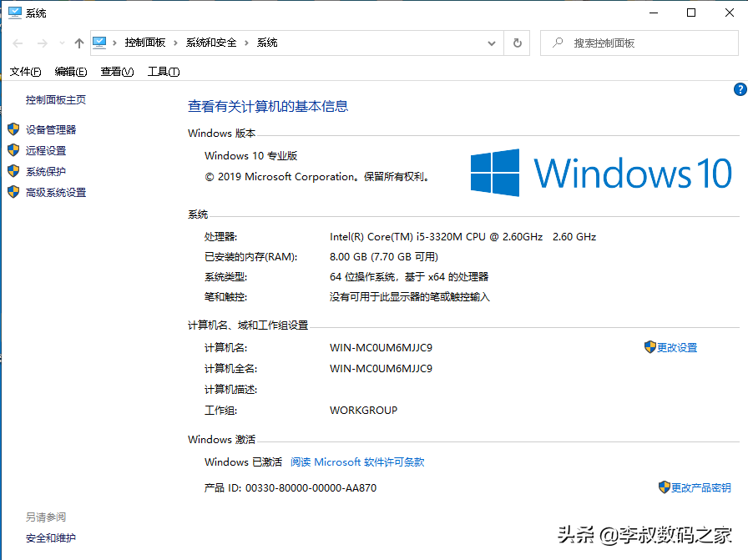Image resolution: width=748 pixels, height=560 pixels.
Task: Click the 更改设置 link
Action: click(677, 348)
